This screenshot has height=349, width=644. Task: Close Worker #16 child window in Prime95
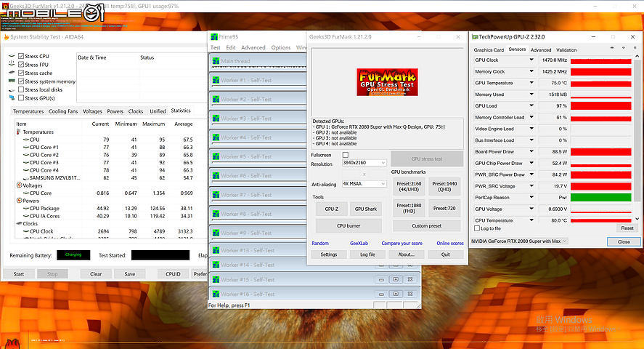click(410, 294)
